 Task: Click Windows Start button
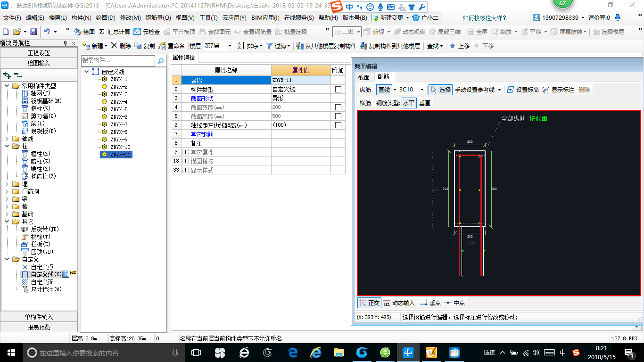pyautogui.click(x=11, y=353)
